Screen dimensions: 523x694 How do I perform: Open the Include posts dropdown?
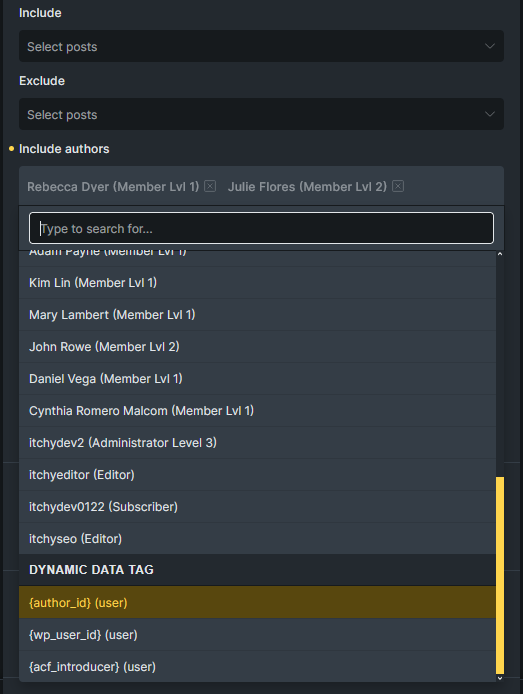pos(261,46)
